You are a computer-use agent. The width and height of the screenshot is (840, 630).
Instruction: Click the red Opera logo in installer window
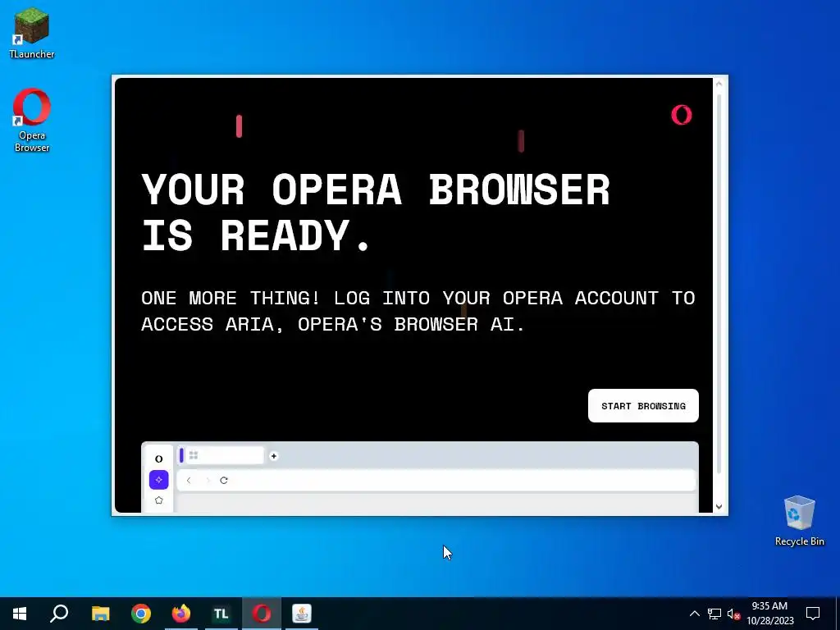coord(682,115)
